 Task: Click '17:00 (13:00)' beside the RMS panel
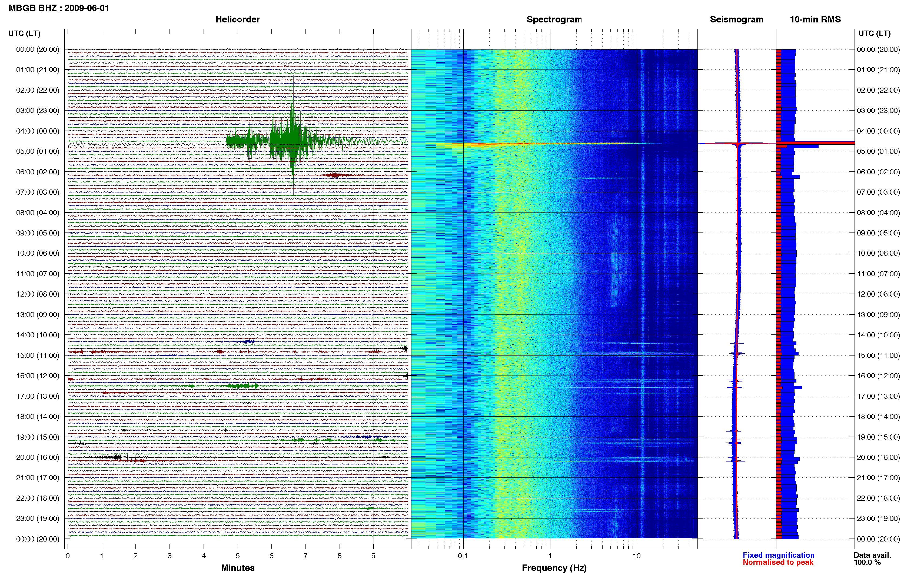point(878,396)
